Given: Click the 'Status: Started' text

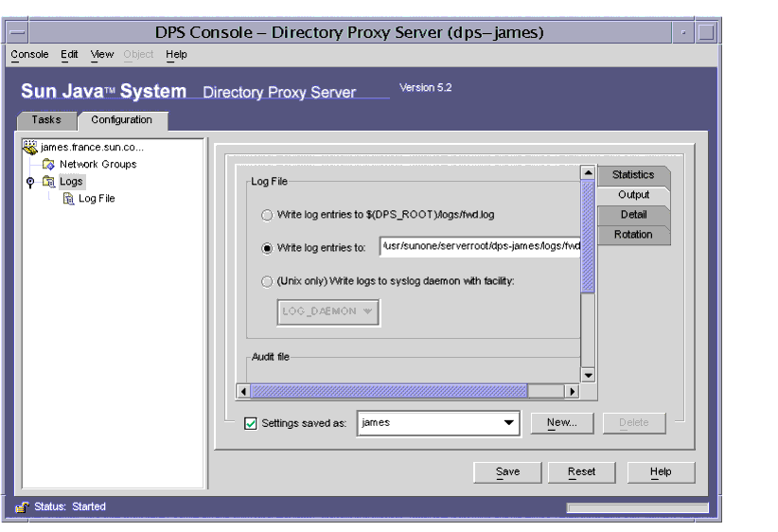Looking at the screenshot, I should 70,506.
